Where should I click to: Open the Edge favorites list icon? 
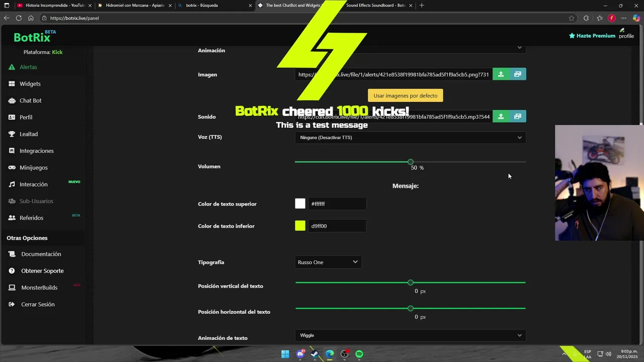[600, 18]
